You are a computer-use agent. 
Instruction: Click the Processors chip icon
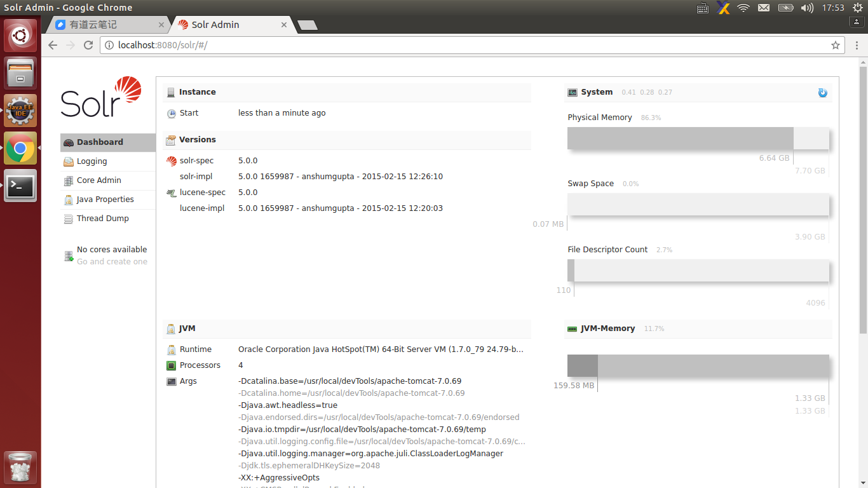[172, 365]
